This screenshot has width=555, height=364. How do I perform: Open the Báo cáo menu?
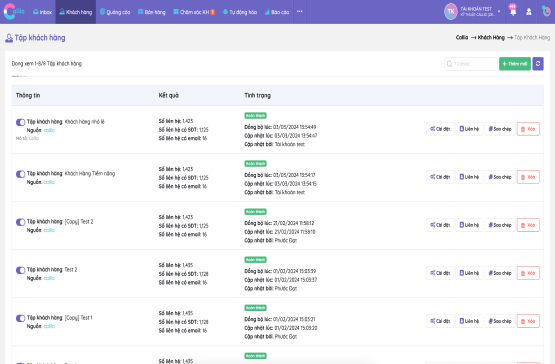[x=277, y=12]
